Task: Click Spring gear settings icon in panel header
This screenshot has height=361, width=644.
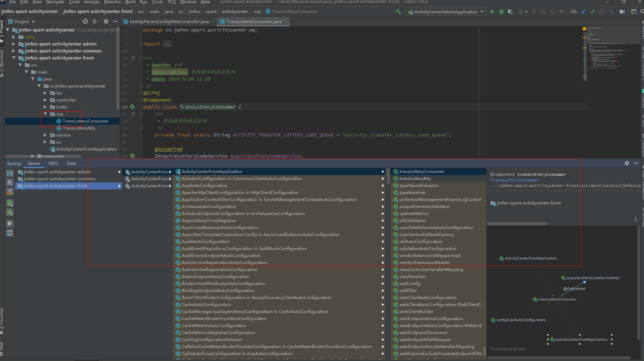Action: click(626, 163)
